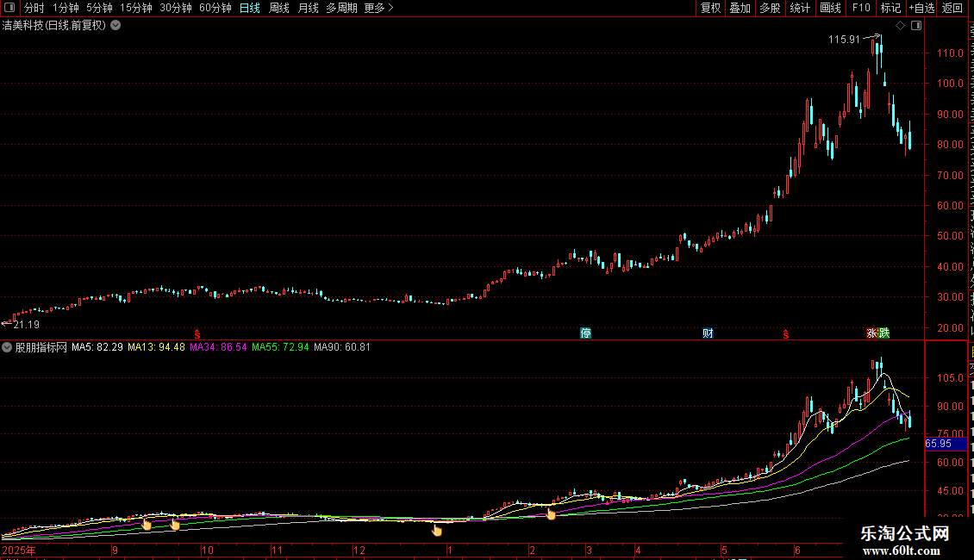974x560 pixels.
Task: Switch to 30分钟 period tab
Action: (176, 8)
